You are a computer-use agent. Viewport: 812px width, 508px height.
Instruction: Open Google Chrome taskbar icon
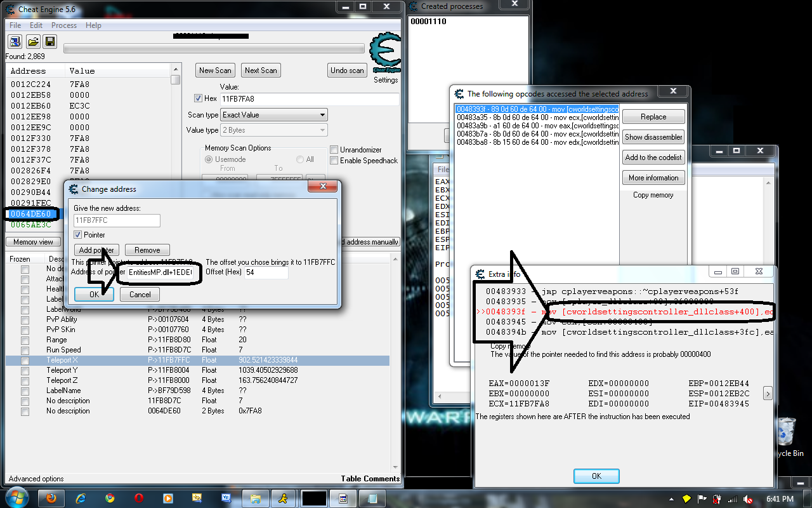[x=110, y=498]
